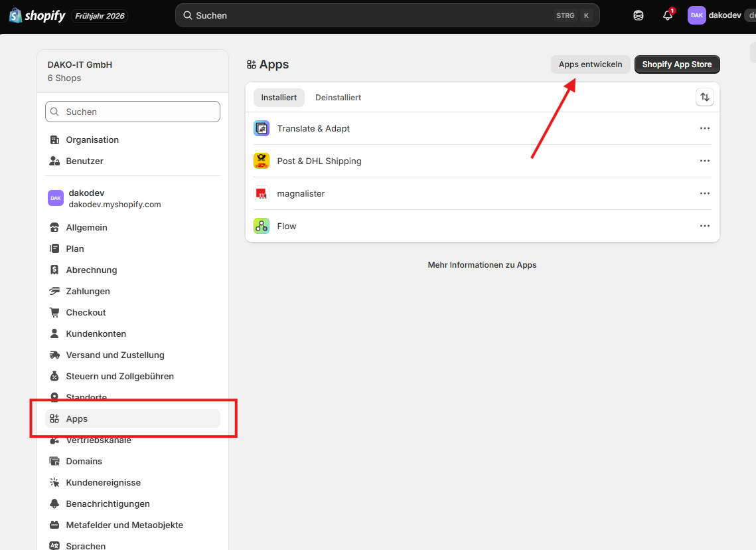Open the Shopify App Store button
This screenshot has width=756, height=550.
(x=677, y=64)
